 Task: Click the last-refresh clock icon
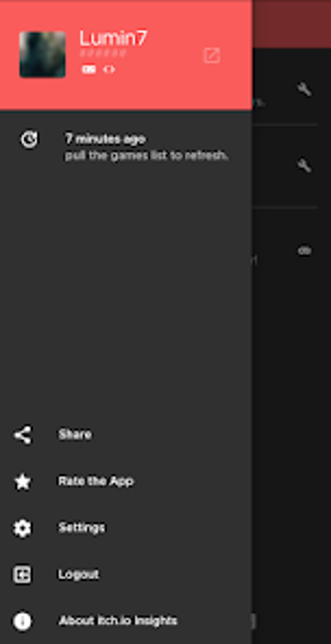(x=29, y=140)
